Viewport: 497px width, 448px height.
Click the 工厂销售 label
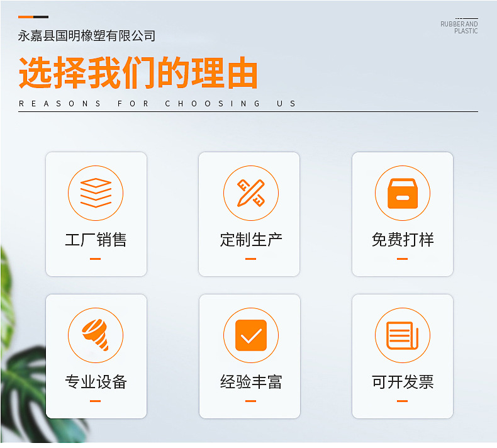[96, 240]
